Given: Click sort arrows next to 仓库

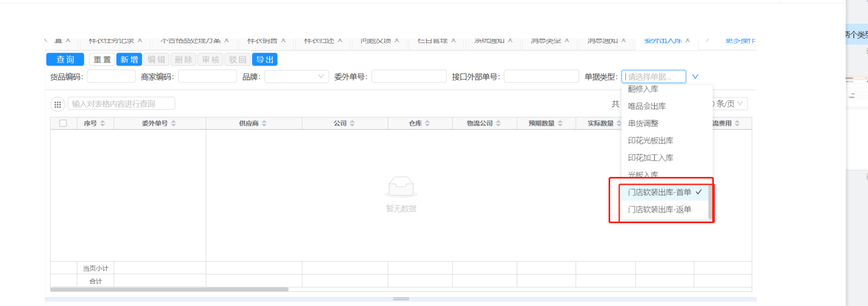Looking at the screenshot, I should [428, 124].
